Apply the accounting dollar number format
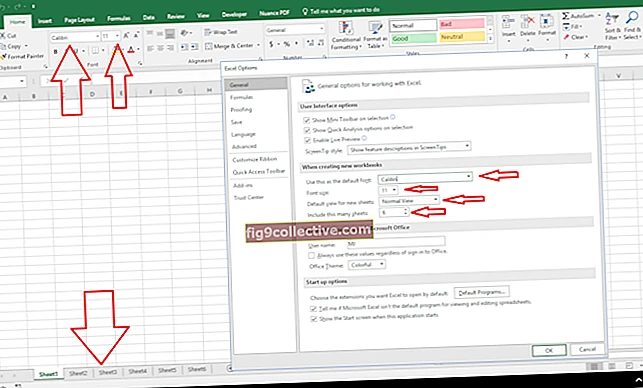Image resolution: width=643 pixels, height=388 pixels. pyautogui.click(x=271, y=44)
